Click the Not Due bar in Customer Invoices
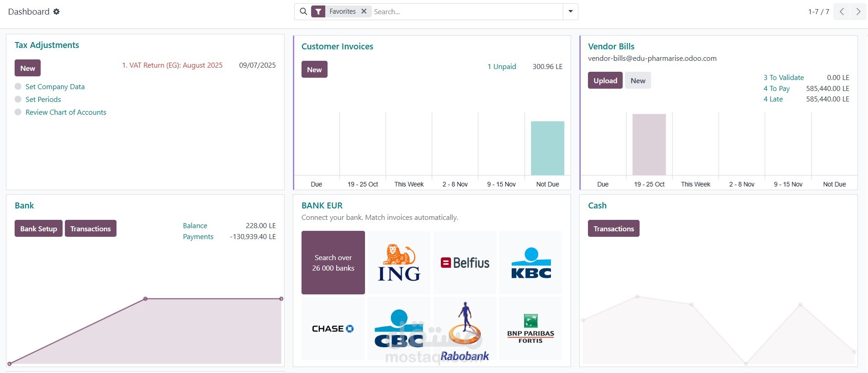 [547, 148]
